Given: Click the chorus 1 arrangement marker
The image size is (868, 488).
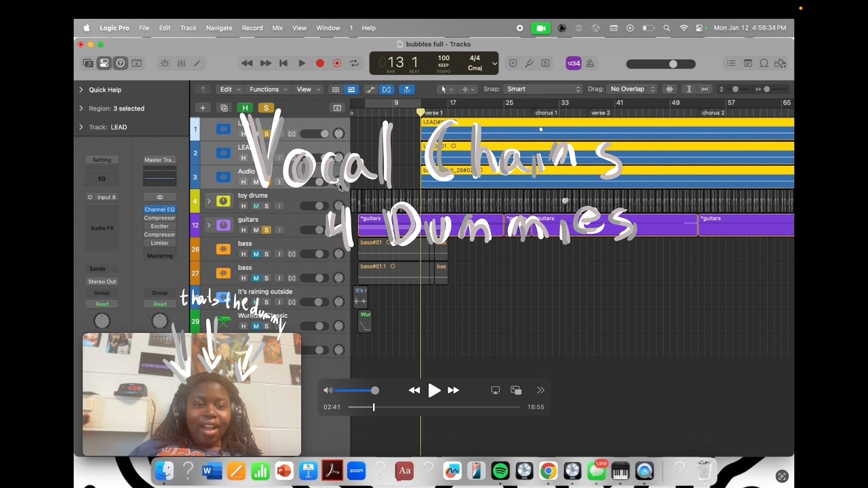Looking at the screenshot, I should 546,113.
